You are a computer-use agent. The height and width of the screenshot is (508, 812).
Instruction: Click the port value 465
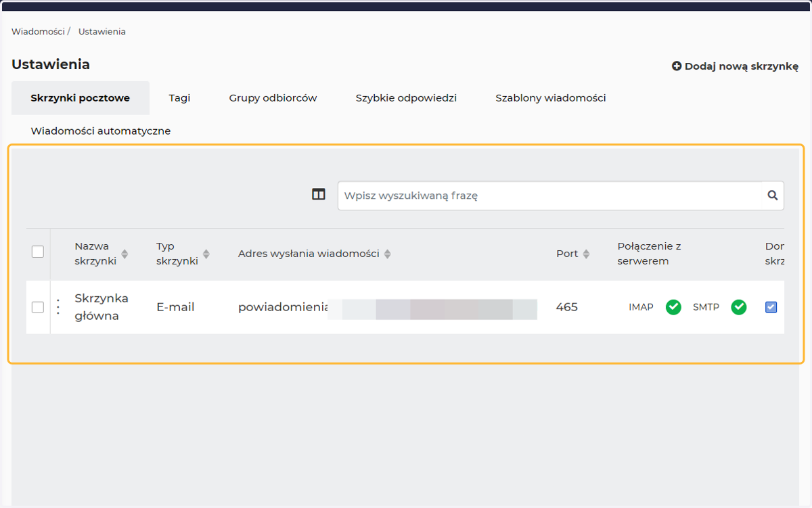[x=567, y=307]
